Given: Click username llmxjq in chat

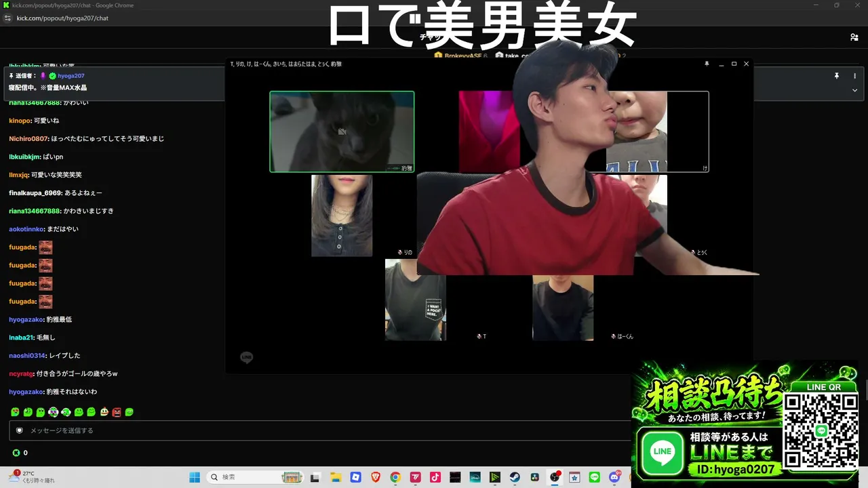Looking at the screenshot, I should point(19,175).
